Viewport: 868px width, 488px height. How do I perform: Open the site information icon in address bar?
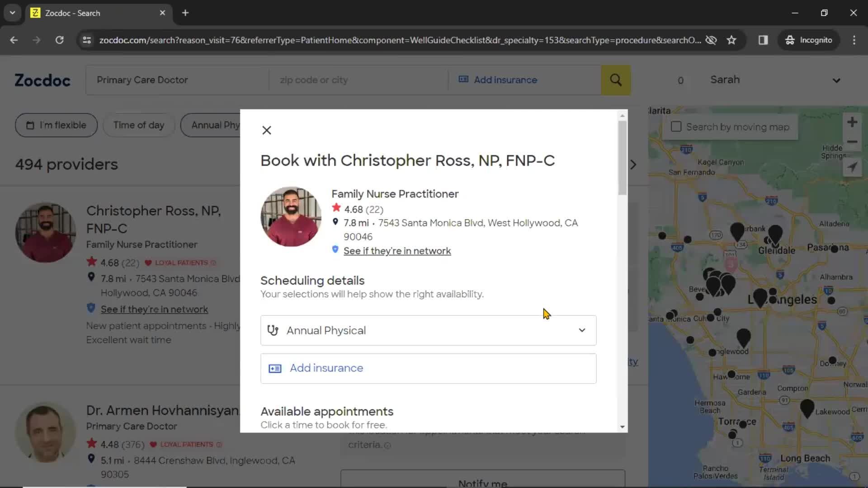tap(87, 40)
